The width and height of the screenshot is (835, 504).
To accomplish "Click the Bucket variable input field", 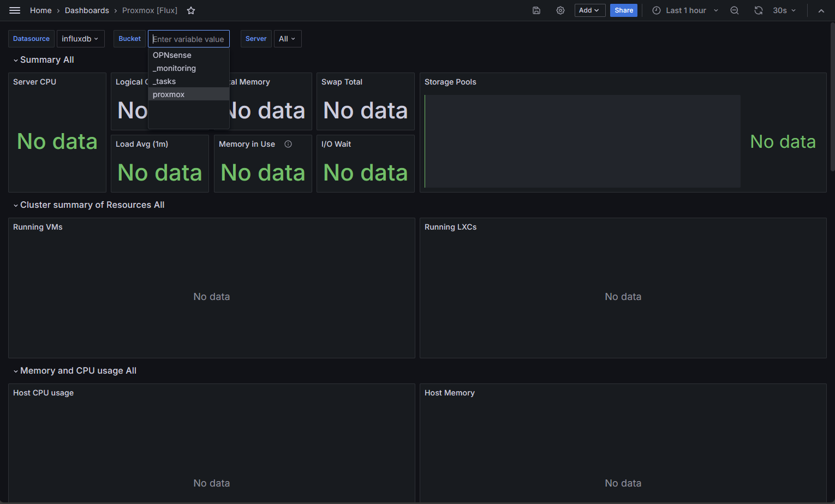I will 188,39.
